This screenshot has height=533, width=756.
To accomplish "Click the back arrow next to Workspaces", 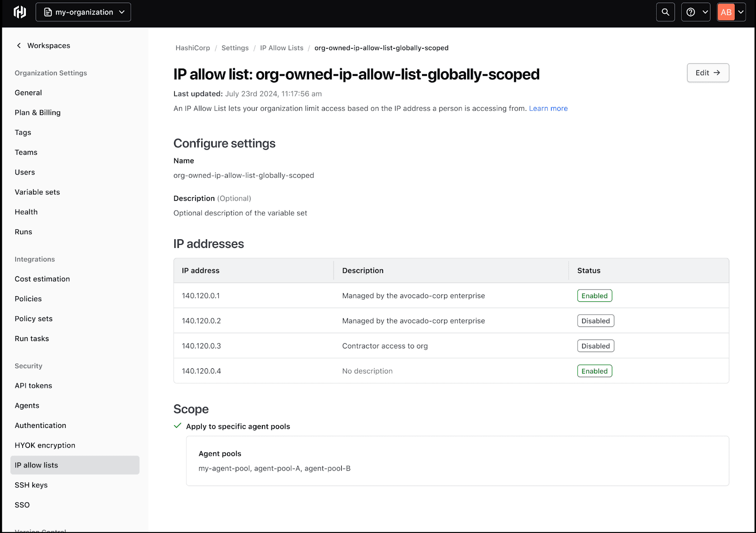I will click(18, 45).
